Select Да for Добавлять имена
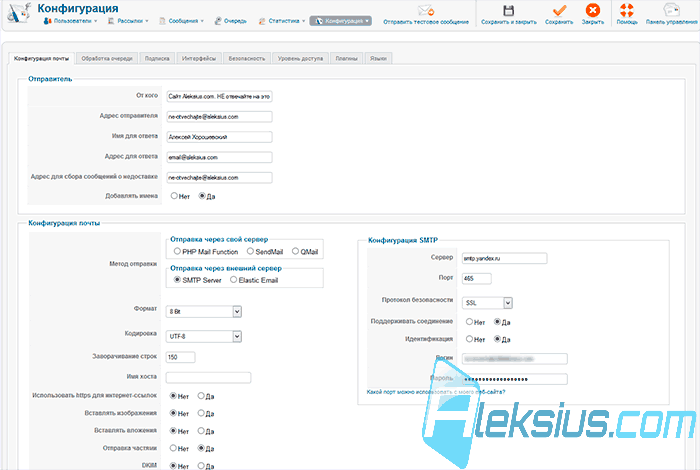This screenshot has height=470, width=700. tap(202, 195)
